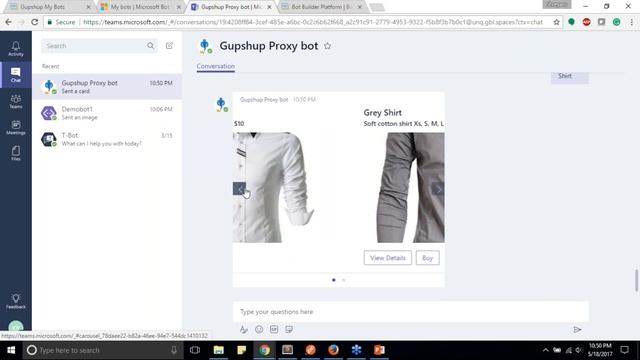Open the GIF picker
Image resolution: width=640 pixels, height=360 pixels.
[274, 329]
